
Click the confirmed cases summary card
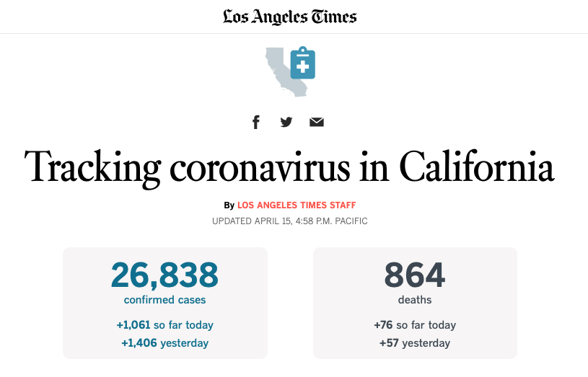pyautogui.click(x=165, y=303)
